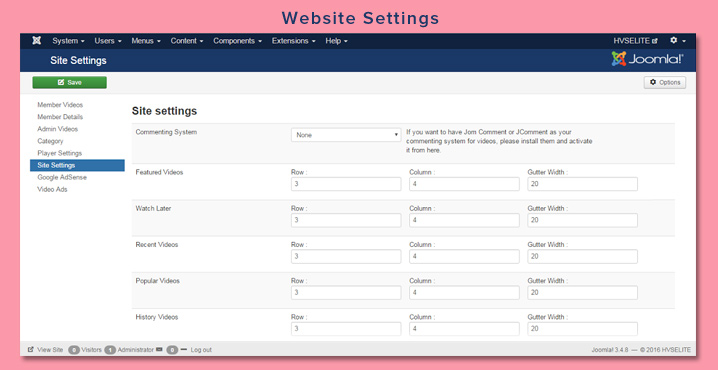This screenshot has width=718, height=370.
Task: Click the Joomla logo icon in top-left
Action: tap(37, 41)
